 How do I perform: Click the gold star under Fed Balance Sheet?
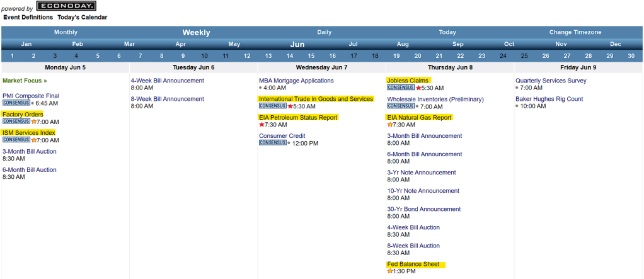(390, 271)
